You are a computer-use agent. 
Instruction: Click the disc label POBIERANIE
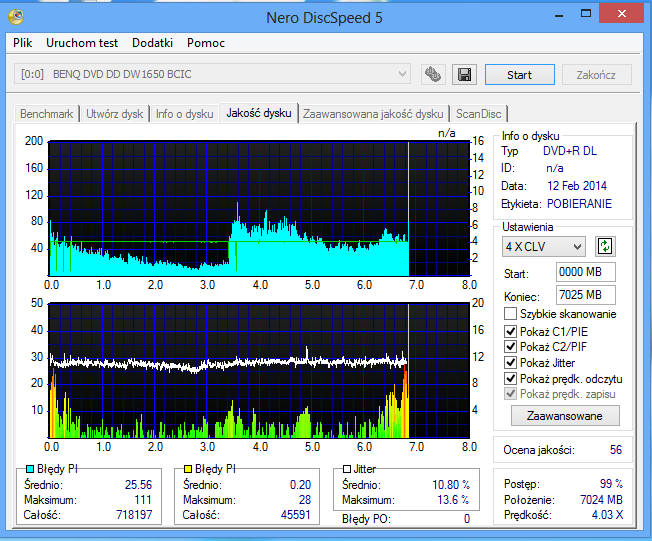pos(579,204)
